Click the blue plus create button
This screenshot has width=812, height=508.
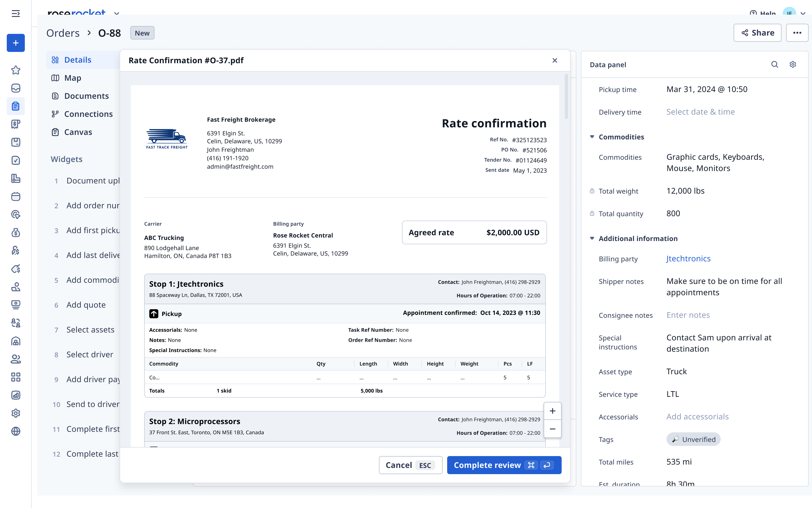point(16,43)
